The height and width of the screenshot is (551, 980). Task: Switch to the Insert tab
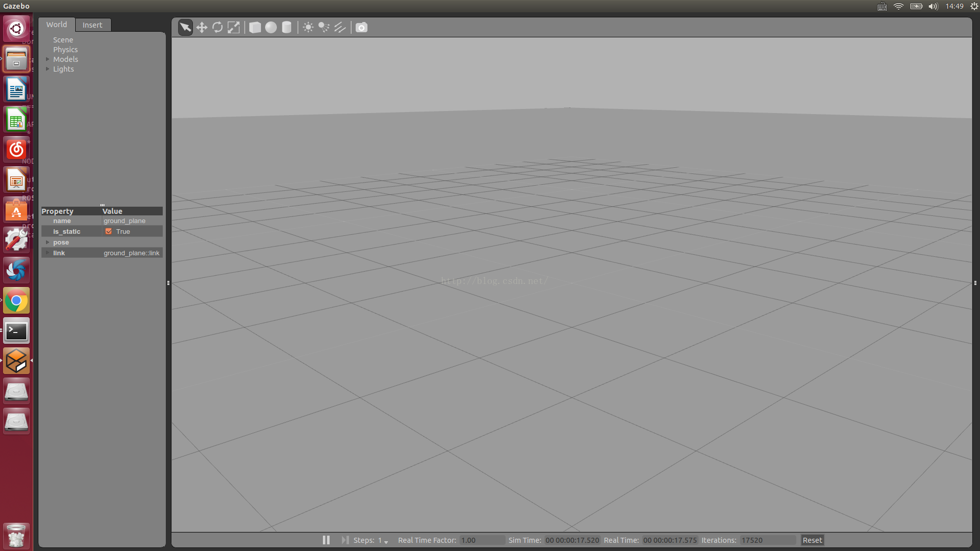pos(93,25)
